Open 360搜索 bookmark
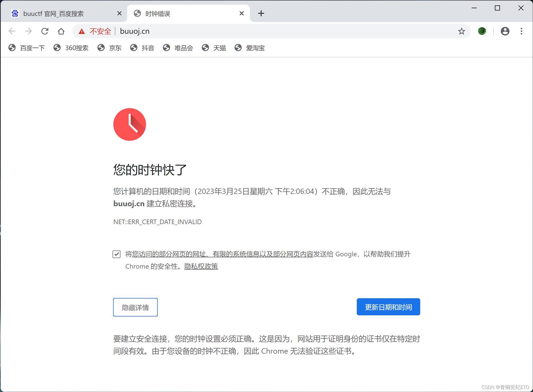Screen dimensions: 533x392 pos(71,48)
